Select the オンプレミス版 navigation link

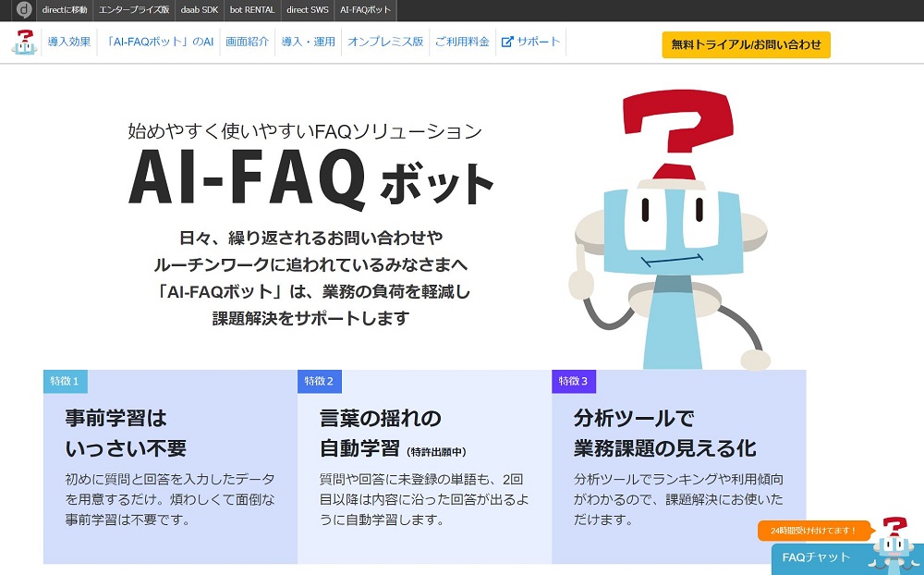coord(385,43)
